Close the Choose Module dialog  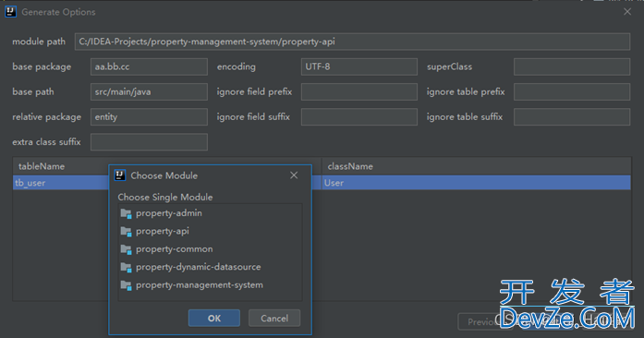point(294,175)
